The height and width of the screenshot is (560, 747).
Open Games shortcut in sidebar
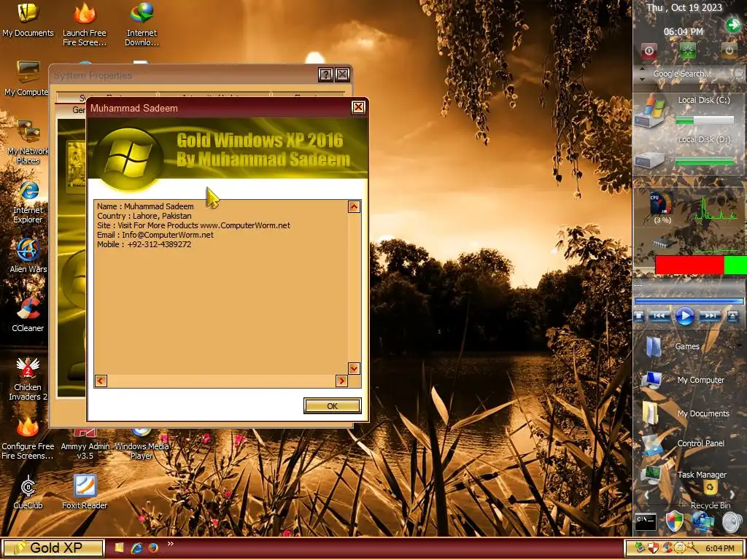click(x=673, y=346)
